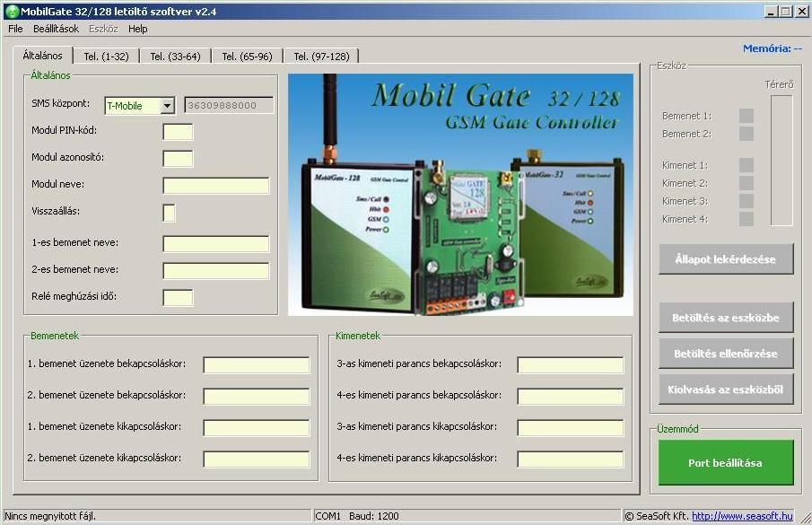Open the Help menu
812x525 pixels.
(x=138, y=29)
